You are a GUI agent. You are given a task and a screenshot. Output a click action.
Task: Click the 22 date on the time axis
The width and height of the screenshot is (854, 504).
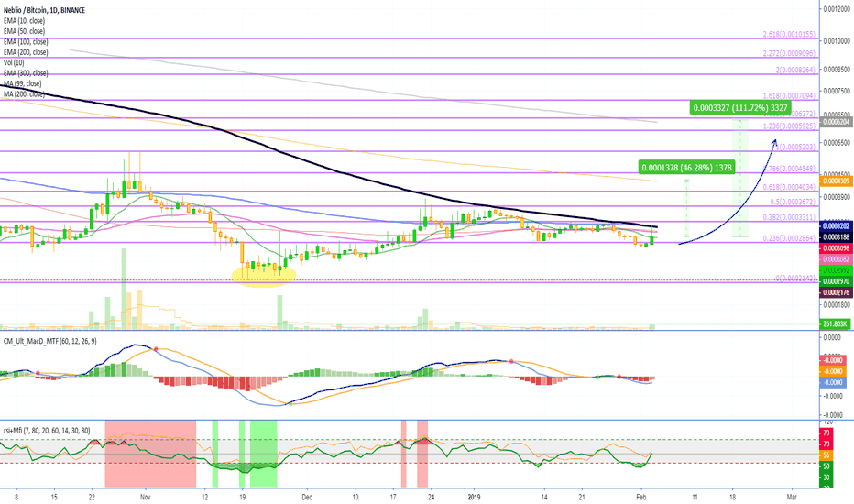point(92,497)
